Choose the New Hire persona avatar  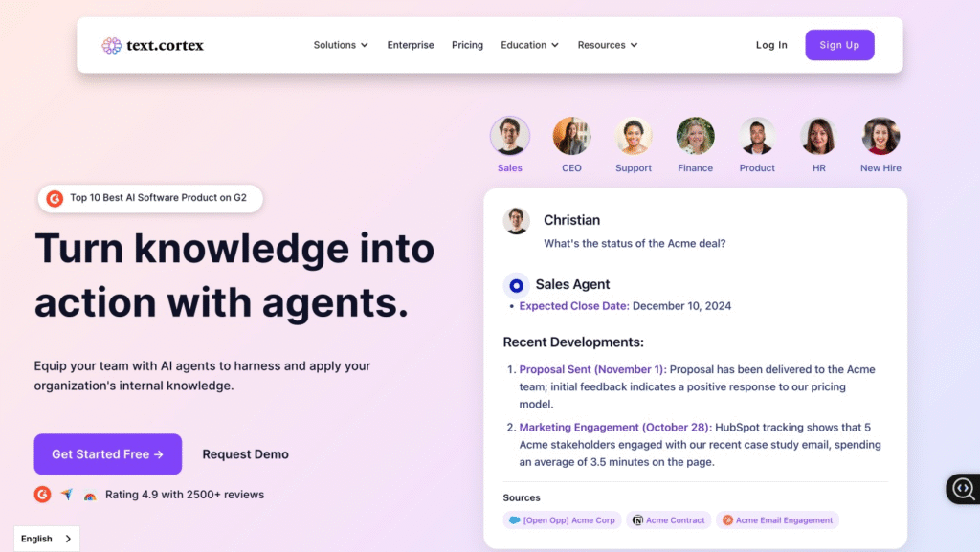[x=880, y=137]
